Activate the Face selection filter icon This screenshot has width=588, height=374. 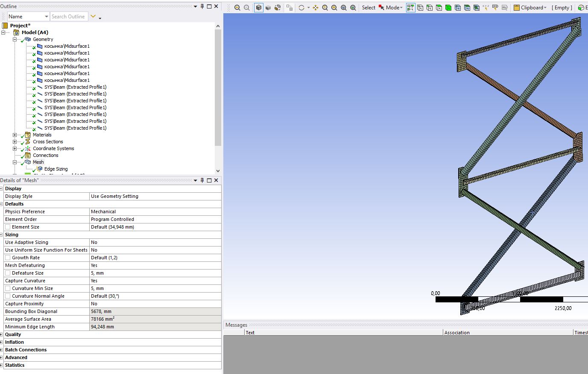[439, 8]
